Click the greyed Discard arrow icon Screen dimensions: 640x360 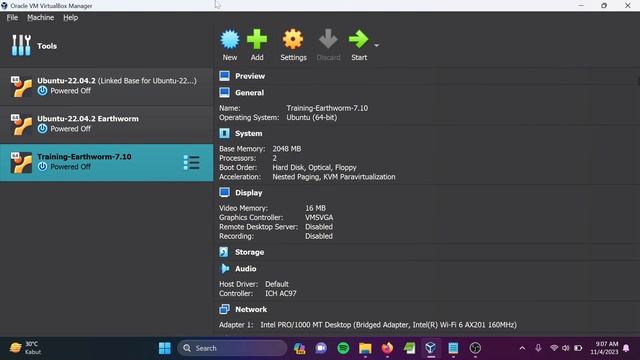(x=328, y=40)
